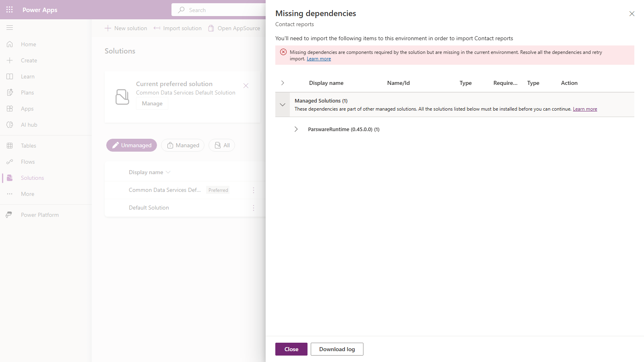Image resolution: width=644 pixels, height=362 pixels.
Task: Click the error icon in banner
Action: pos(283,52)
